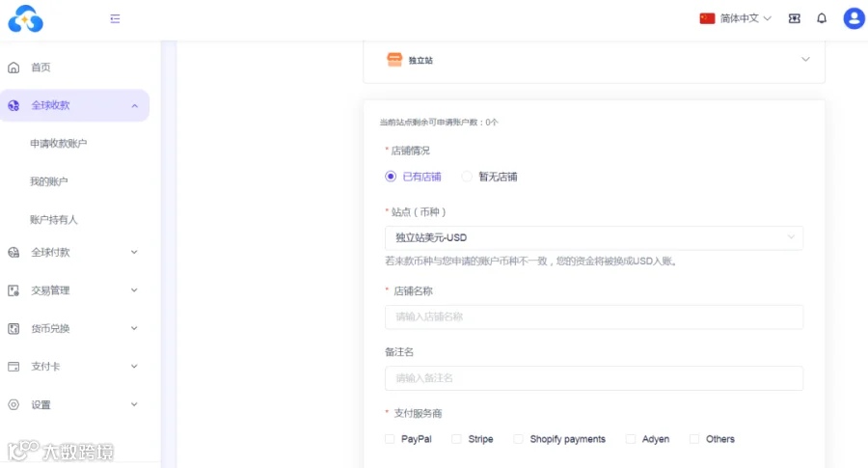This screenshot has height=468, width=868.
Task: Expand the 独立站 panel chevron
Action: (x=805, y=59)
